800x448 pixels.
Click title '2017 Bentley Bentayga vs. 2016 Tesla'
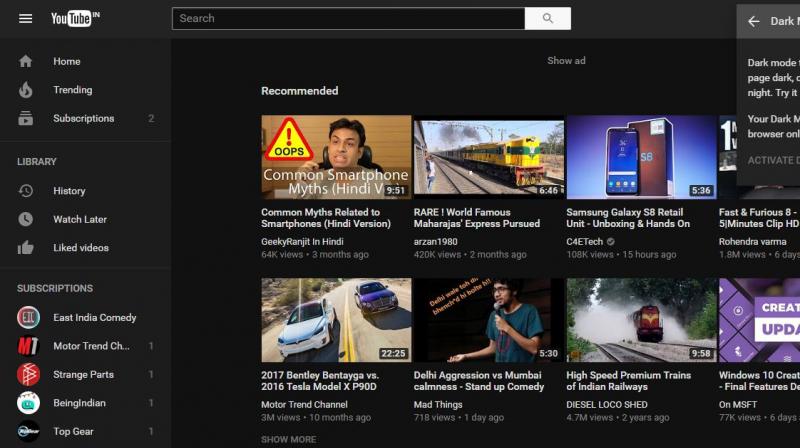click(x=320, y=381)
